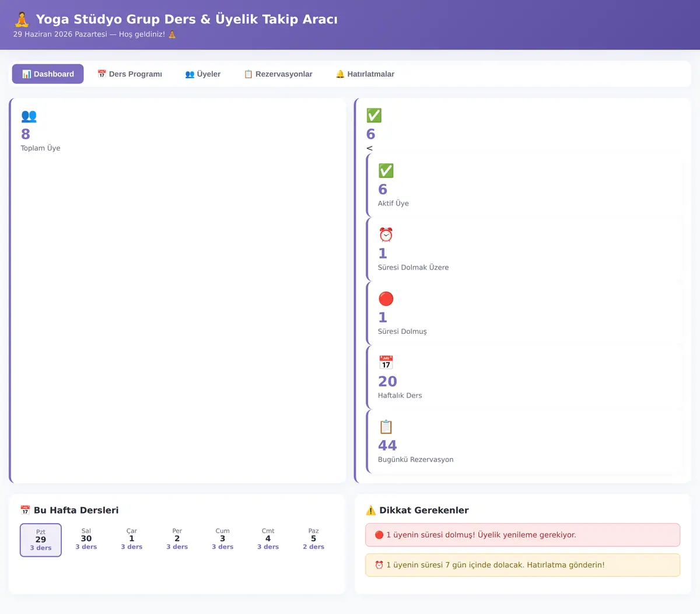Click the Toplam Üye label

point(41,148)
